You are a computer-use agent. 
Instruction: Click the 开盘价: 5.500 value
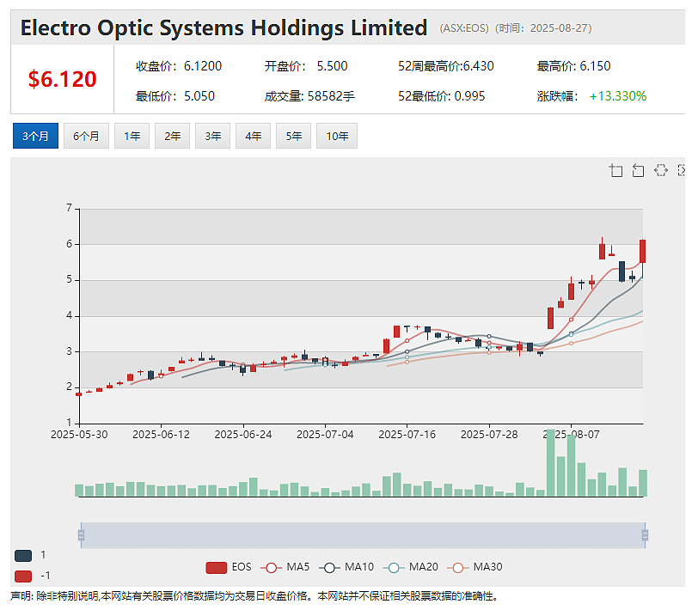coord(306,66)
